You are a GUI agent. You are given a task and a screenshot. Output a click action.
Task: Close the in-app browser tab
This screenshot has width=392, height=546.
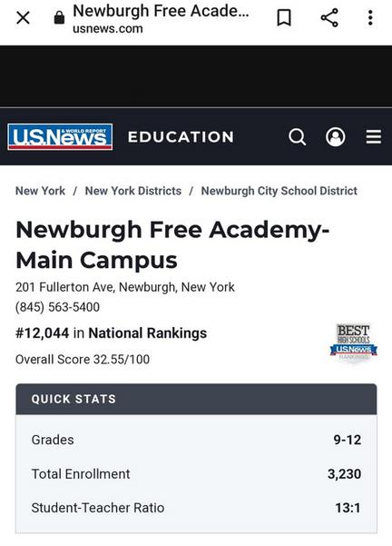click(x=23, y=17)
